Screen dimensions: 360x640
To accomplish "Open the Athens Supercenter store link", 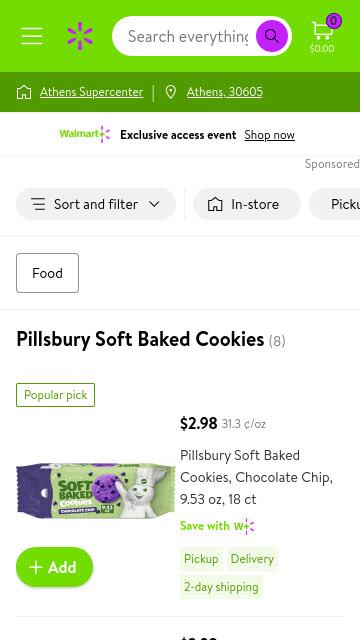I will [91, 92].
